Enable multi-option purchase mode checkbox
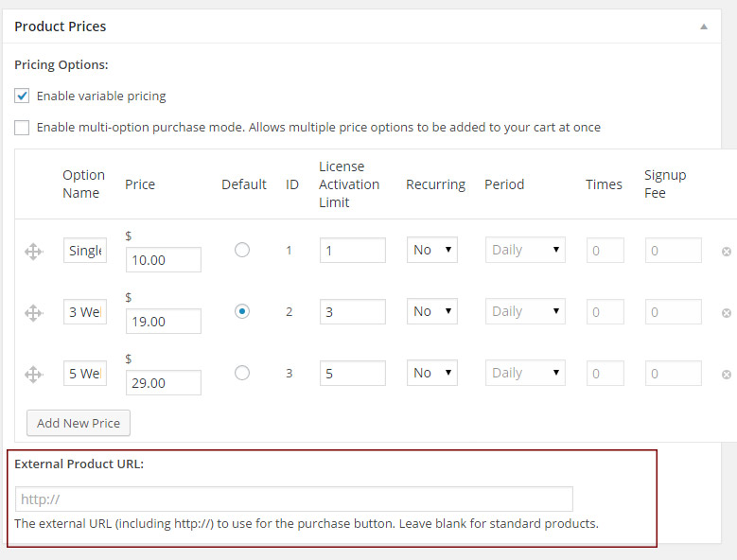This screenshot has width=737, height=560. tap(22, 128)
